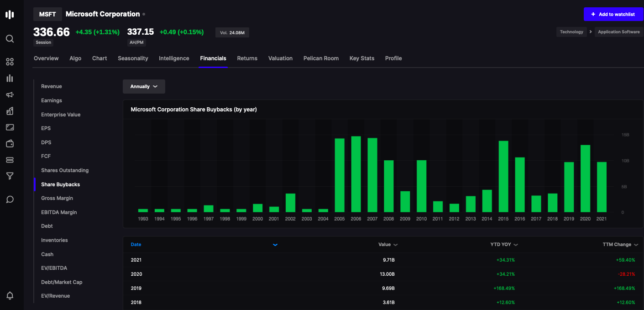
Task: Select EV/Revenue in the financials menu
Action: coord(56,296)
